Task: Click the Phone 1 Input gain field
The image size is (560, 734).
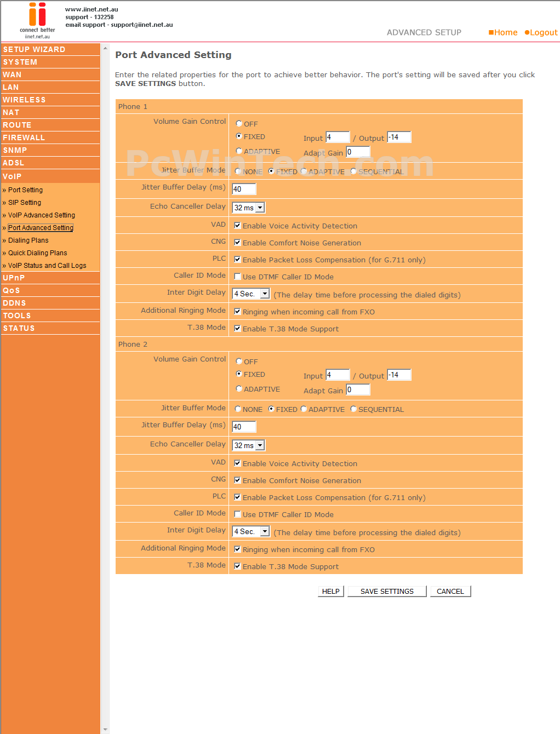Action: [338, 137]
